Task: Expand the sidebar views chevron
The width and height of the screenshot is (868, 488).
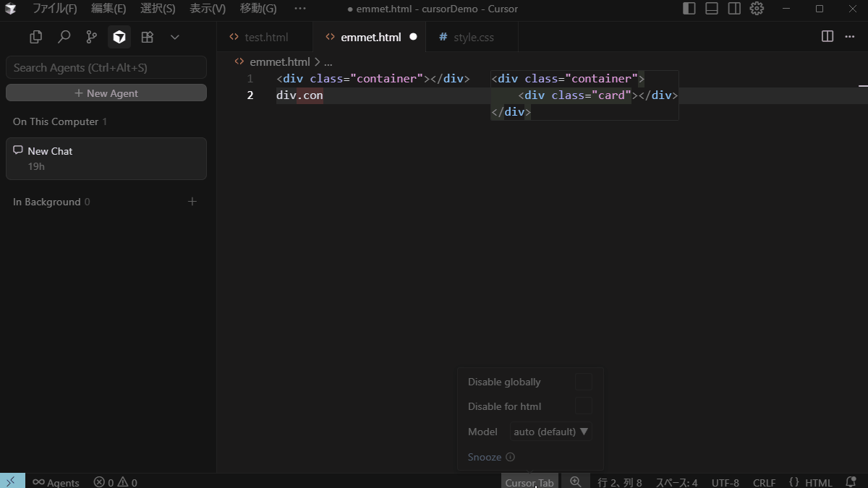Action: (x=174, y=37)
